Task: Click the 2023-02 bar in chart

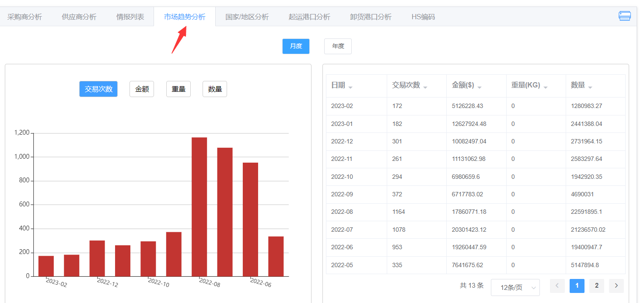Action: click(46, 266)
